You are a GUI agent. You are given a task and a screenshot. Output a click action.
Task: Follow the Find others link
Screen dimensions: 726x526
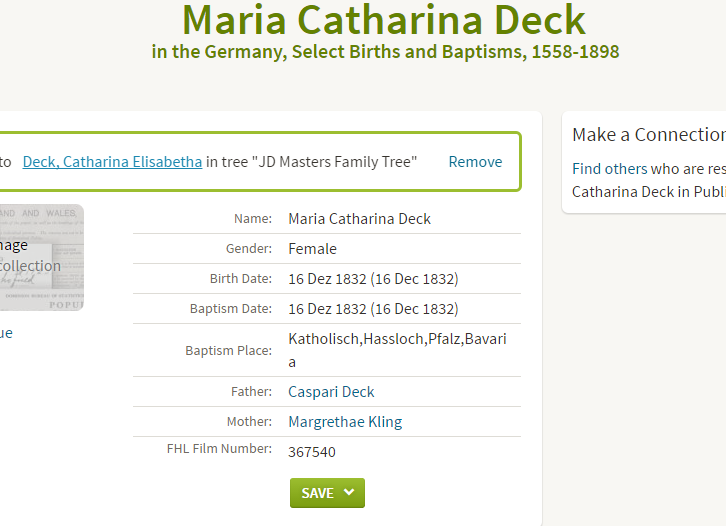pos(609,169)
